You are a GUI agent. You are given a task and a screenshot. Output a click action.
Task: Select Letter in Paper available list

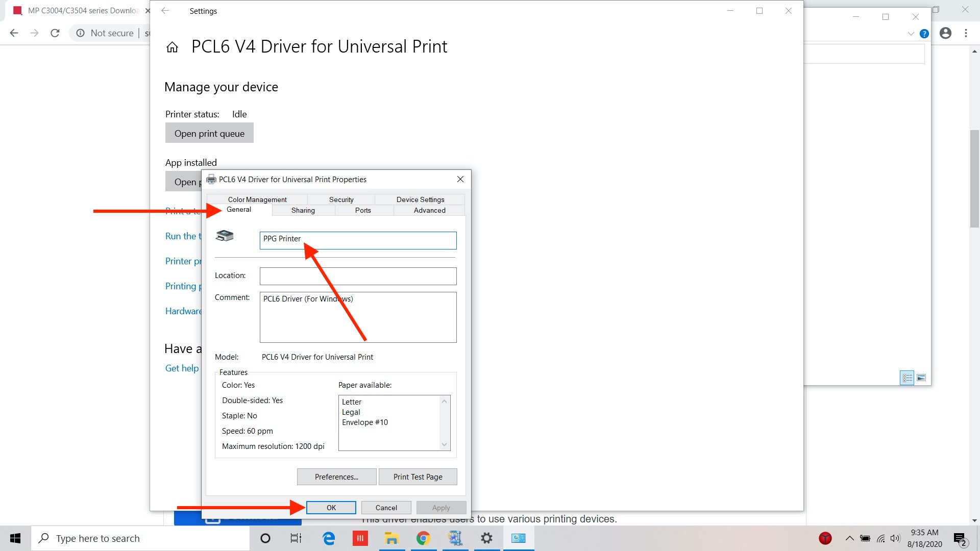click(x=352, y=402)
